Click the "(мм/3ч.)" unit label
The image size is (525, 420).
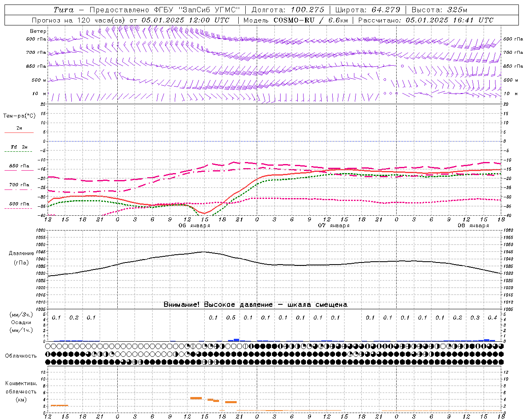21,315
